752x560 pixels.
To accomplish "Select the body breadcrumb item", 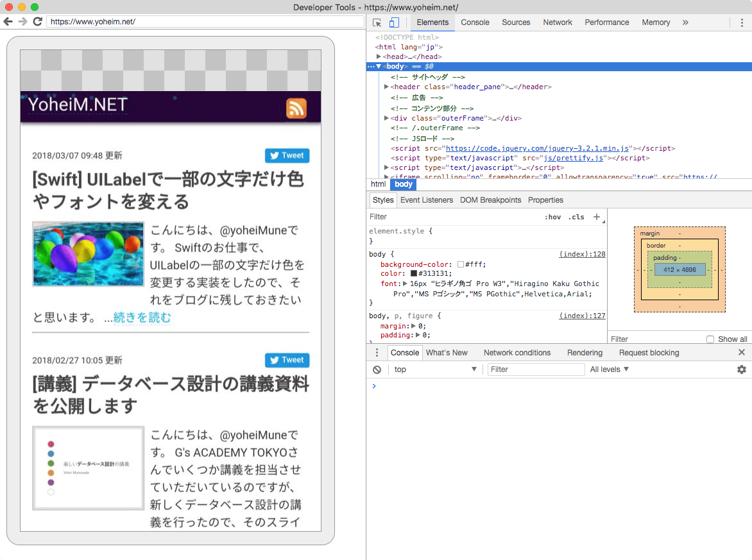I will (404, 184).
